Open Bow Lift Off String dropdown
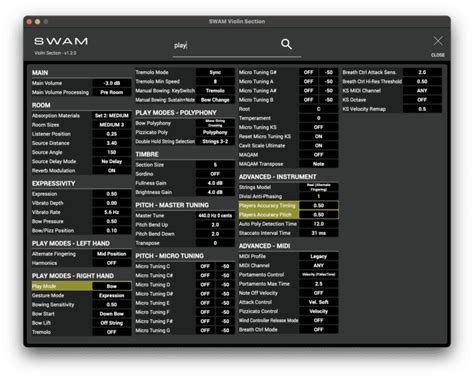This screenshot has width=474, height=378. pos(112,323)
